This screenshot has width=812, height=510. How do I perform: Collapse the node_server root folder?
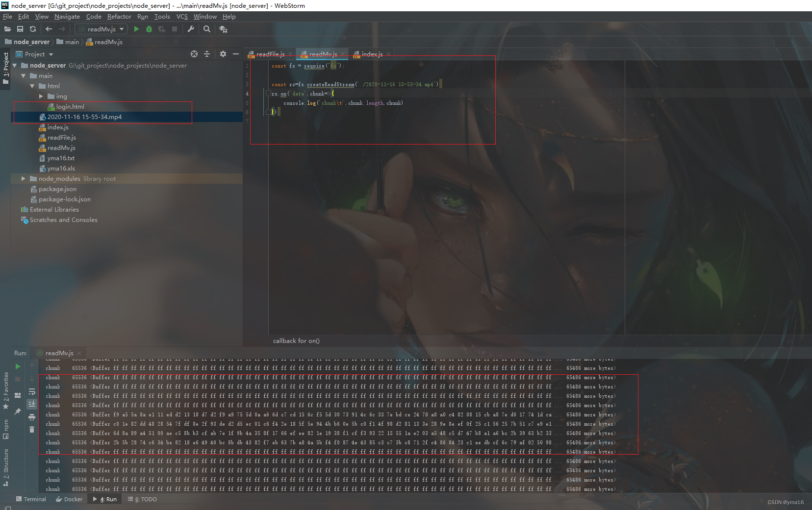tap(15, 66)
